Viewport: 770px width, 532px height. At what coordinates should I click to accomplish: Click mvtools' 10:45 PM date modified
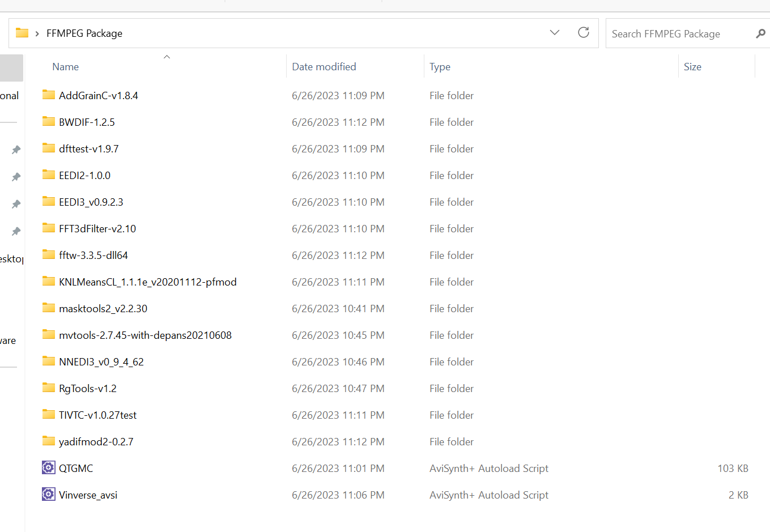click(338, 335)
